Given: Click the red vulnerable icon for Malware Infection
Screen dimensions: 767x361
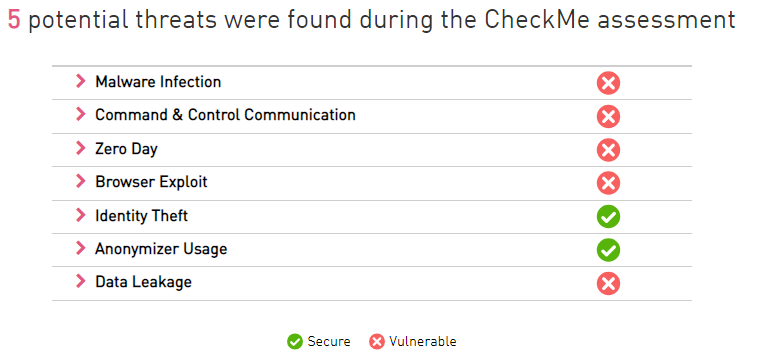Looking at the screenshot, I should [608, 83].
